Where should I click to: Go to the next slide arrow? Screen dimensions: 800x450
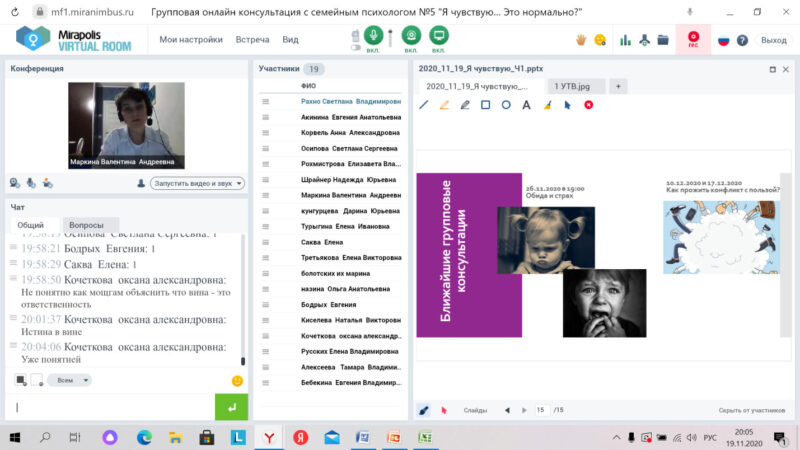pyautogui.click(x=524, y=410)
